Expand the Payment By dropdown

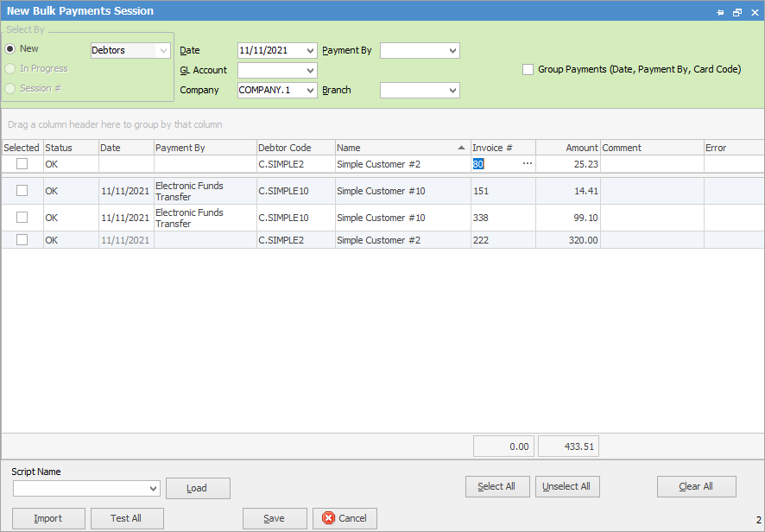452,51
